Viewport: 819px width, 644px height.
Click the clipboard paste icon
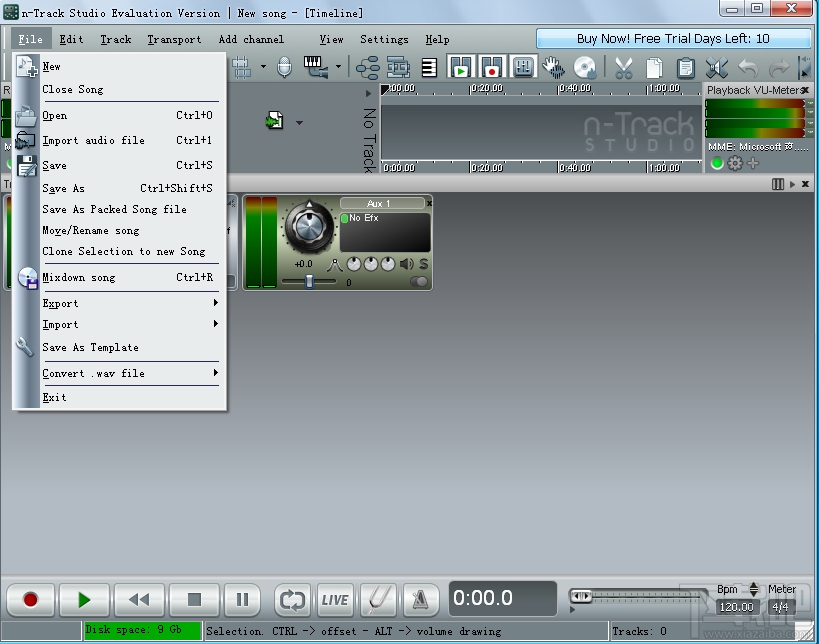coord(685,68)
